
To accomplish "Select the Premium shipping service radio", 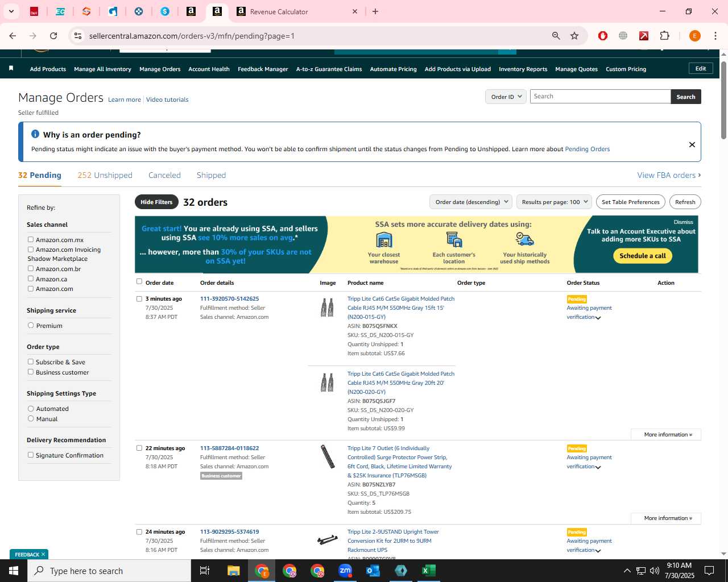I will [x=31, y=325].
